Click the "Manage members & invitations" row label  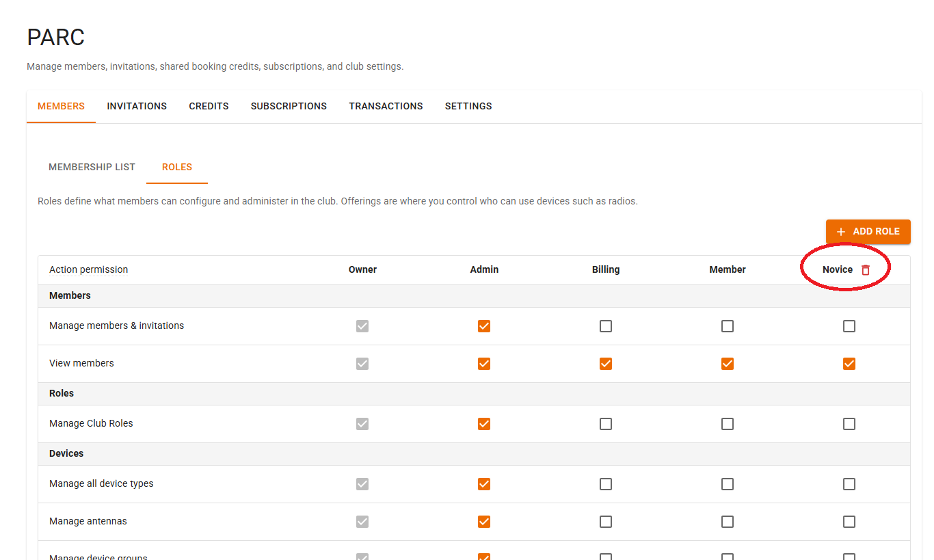coord(116,325)
